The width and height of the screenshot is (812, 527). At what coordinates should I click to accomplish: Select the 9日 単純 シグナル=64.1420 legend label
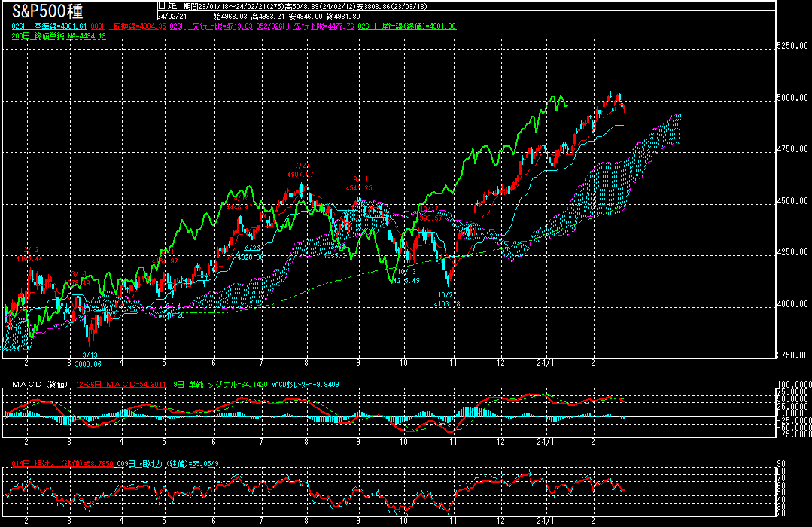point(220,385)
